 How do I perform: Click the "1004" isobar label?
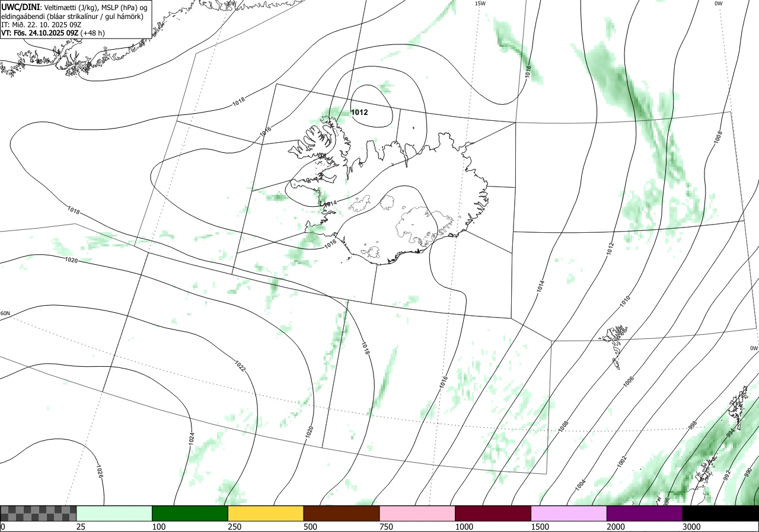[581, 486]
